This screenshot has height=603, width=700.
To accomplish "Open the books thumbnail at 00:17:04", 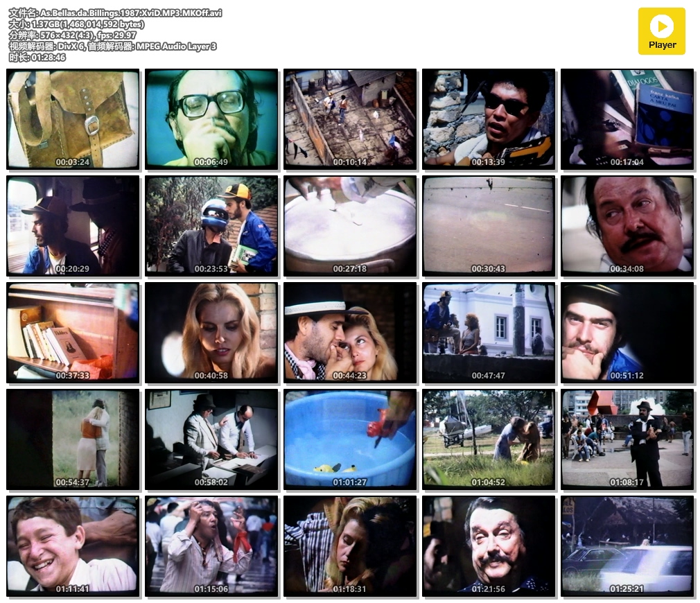I will pos(627,118).
